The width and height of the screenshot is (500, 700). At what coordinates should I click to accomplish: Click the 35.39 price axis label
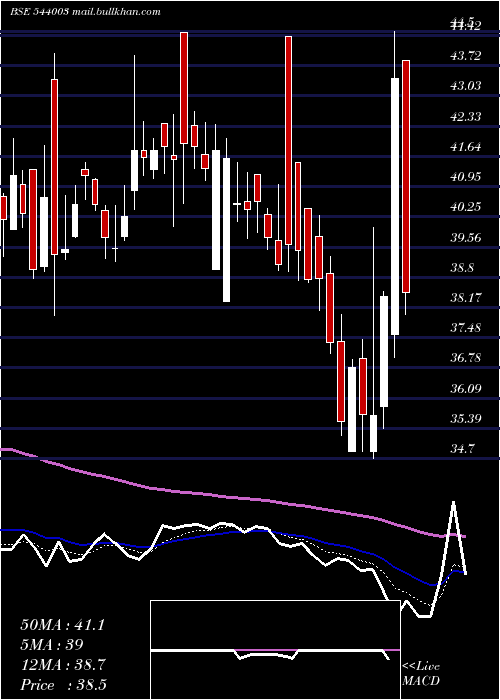(466, 419)
